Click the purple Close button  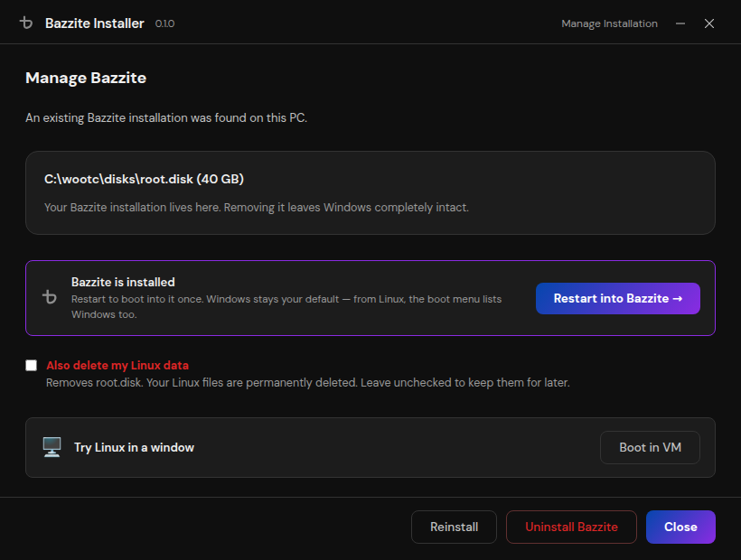pyautogui.click(x=680, y=527)
